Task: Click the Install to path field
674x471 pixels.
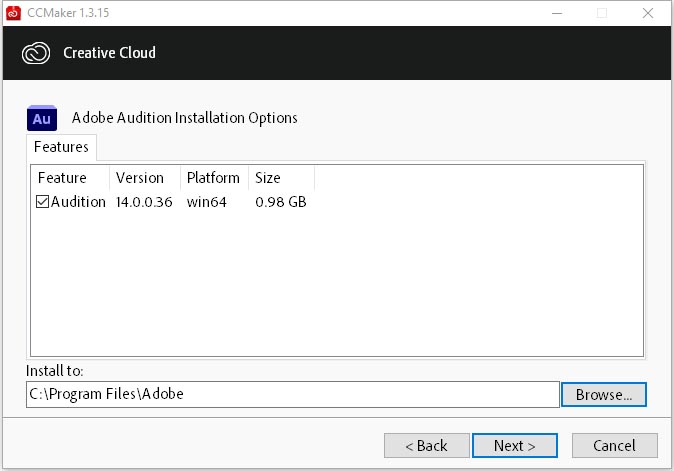Action: click(292, 394)
